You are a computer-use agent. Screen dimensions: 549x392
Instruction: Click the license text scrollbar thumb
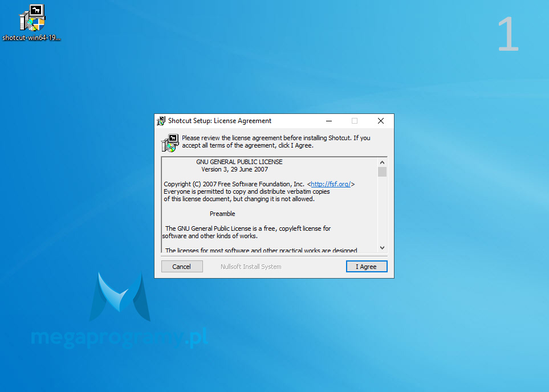pos(382,172)
